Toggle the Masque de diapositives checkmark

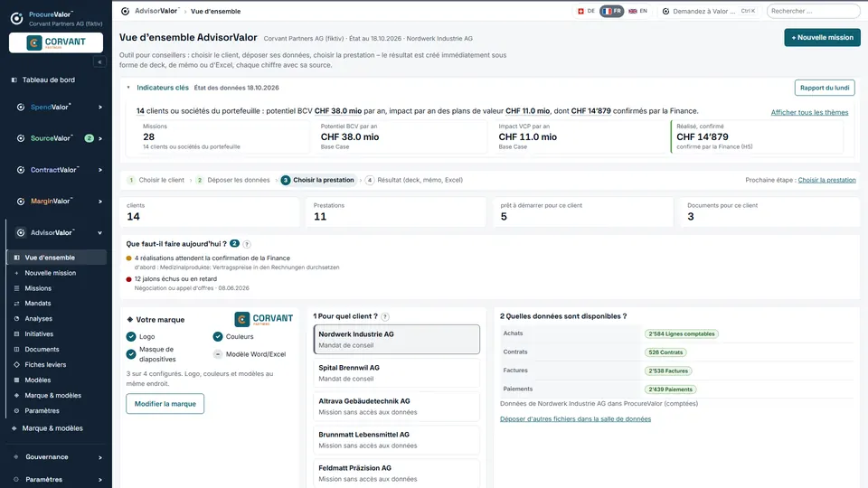(131, 354)
